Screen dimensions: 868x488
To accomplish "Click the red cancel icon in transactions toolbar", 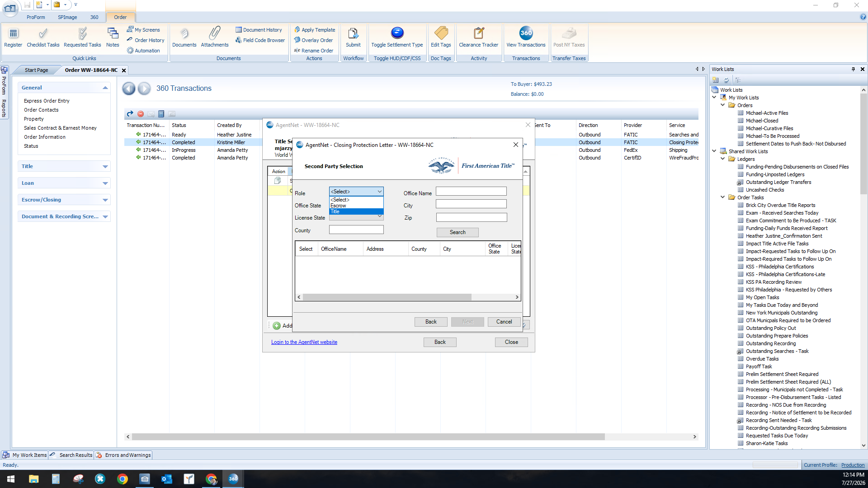I will click(x=141, y=114).
